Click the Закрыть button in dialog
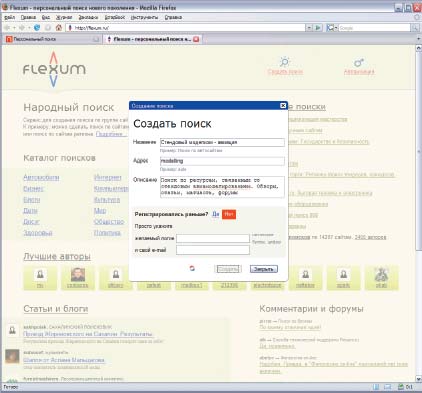Viewport: 422px width, 393px height. click(264, 269)
